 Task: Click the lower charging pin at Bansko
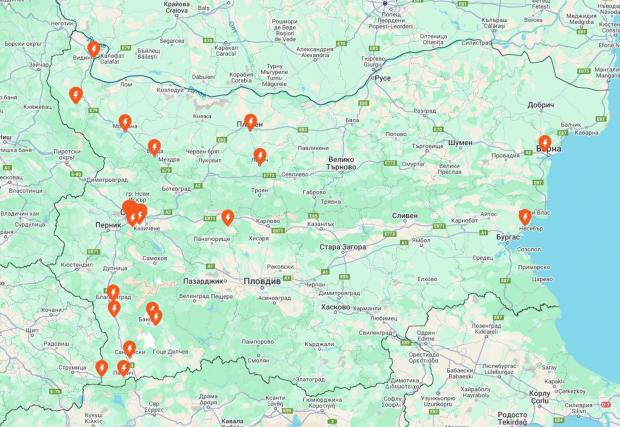(156, 317)
